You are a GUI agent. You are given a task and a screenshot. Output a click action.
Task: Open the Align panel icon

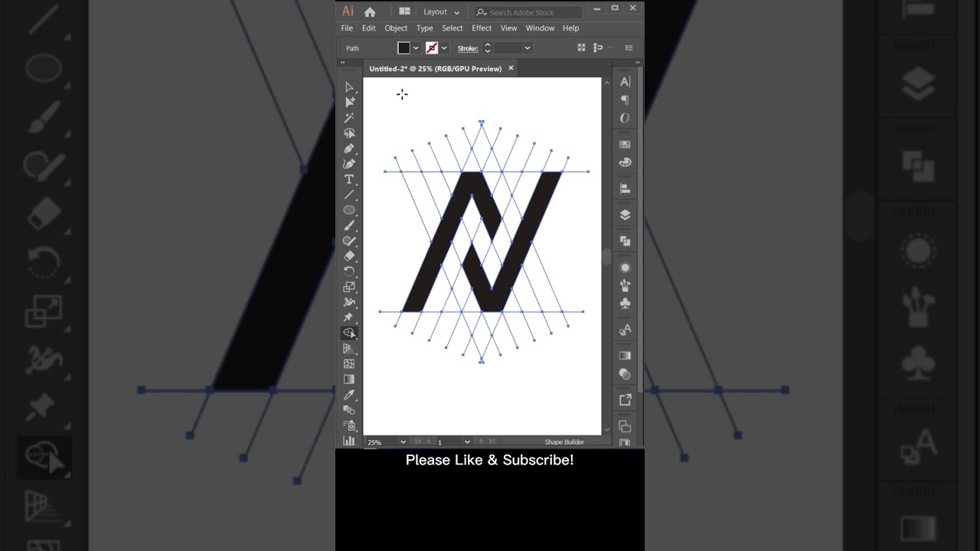coord(625,188)
